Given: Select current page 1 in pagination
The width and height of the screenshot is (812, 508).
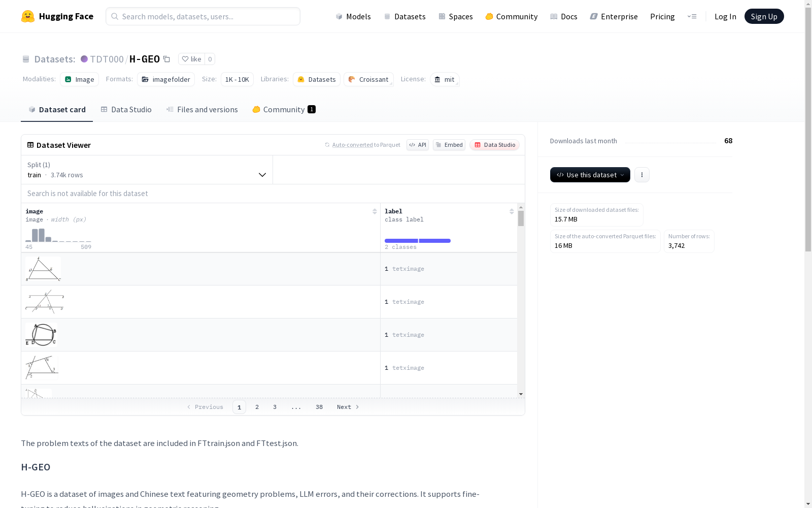Looking at the screenshot, I should (x=240, y=407).
